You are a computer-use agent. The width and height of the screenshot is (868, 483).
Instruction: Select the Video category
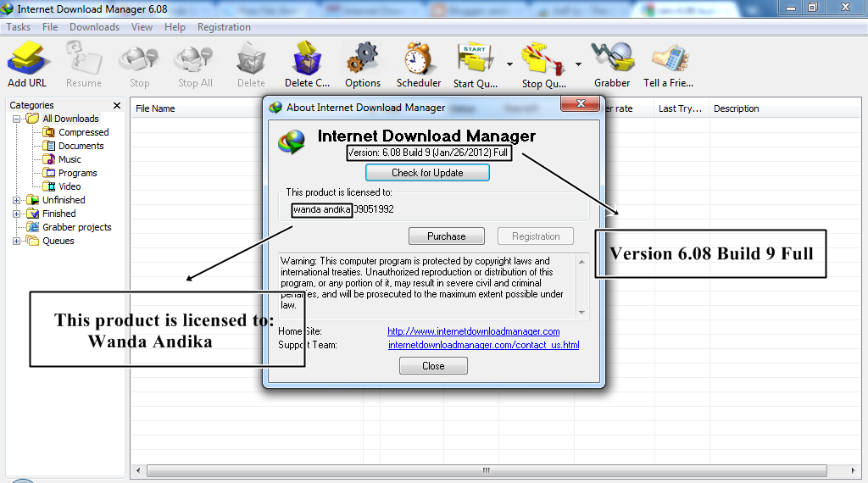pos(70,186)
